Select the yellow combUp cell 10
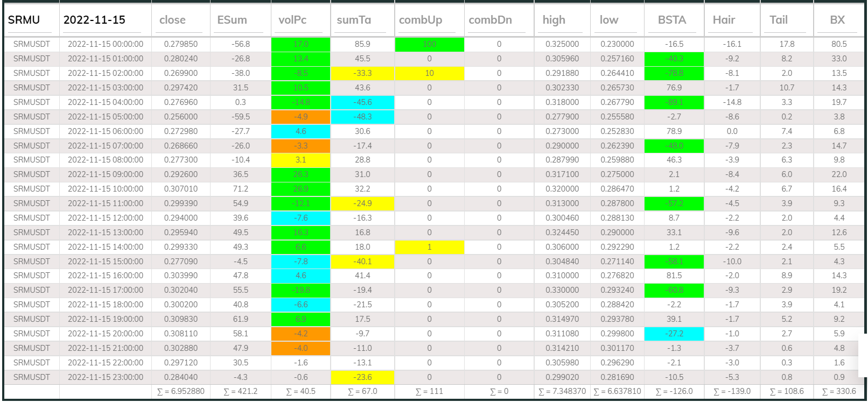Screen dimensions: 868x402 tap(429, 73)
